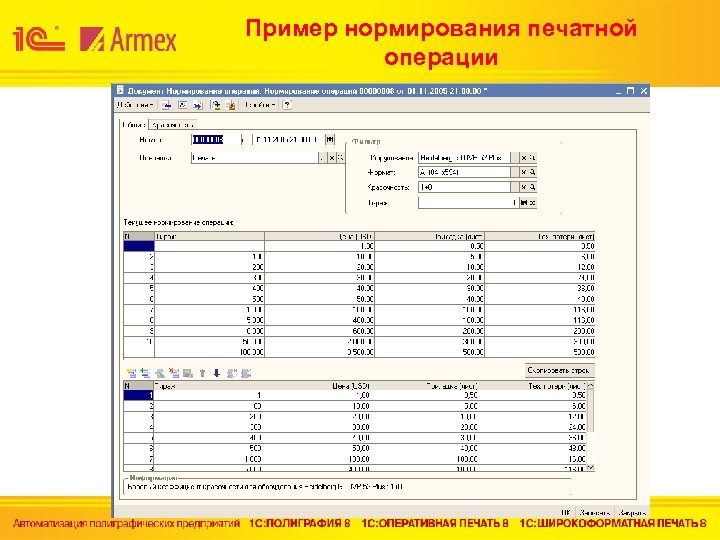Select the upper table cell with 100 000
Screen dimensions: 720x540
point(209,352)
